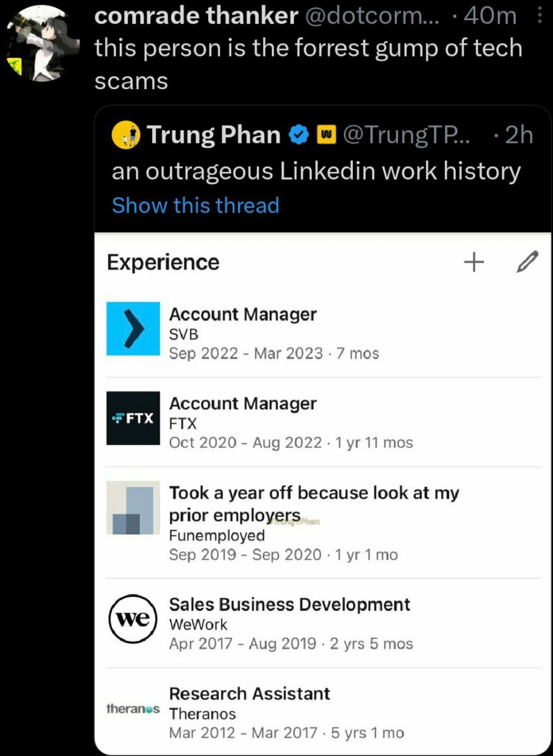Click the FTX company logo
Image resolution: width=553 pixels, height=756 pixels.
(133, 418)
